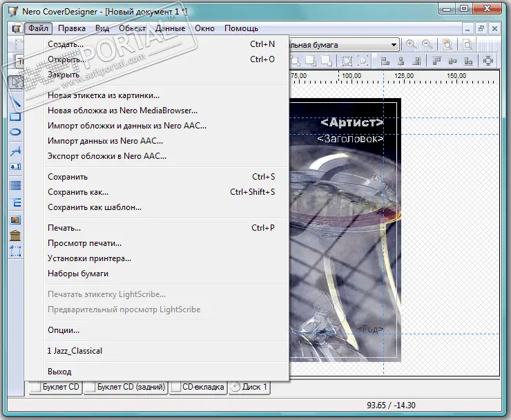Viewport: 511px width, 420px height.
Task: Click the Zoom In magnifier icon
Action: pyautogui.click(x=412, y=44)
